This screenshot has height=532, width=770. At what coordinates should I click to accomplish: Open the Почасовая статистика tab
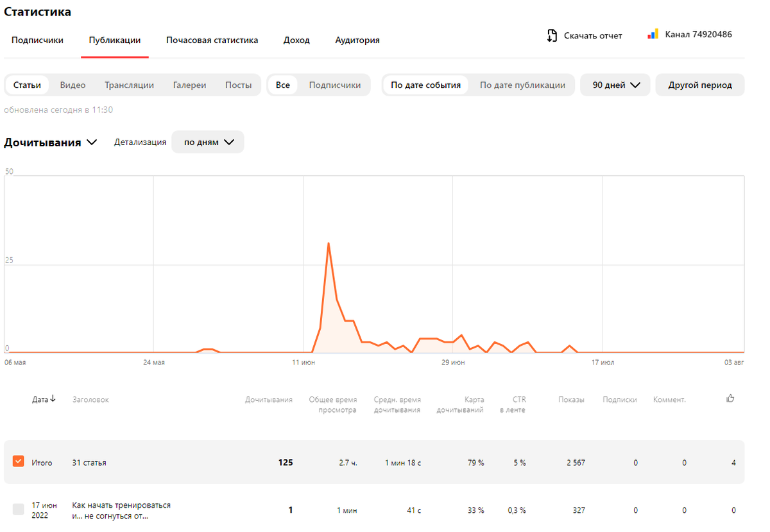(212, 40)
